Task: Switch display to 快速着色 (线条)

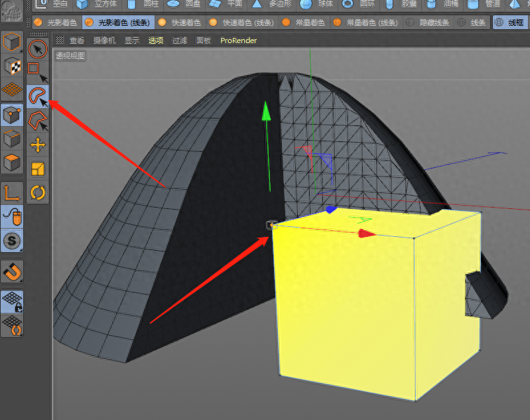Action: coord(242,23)
